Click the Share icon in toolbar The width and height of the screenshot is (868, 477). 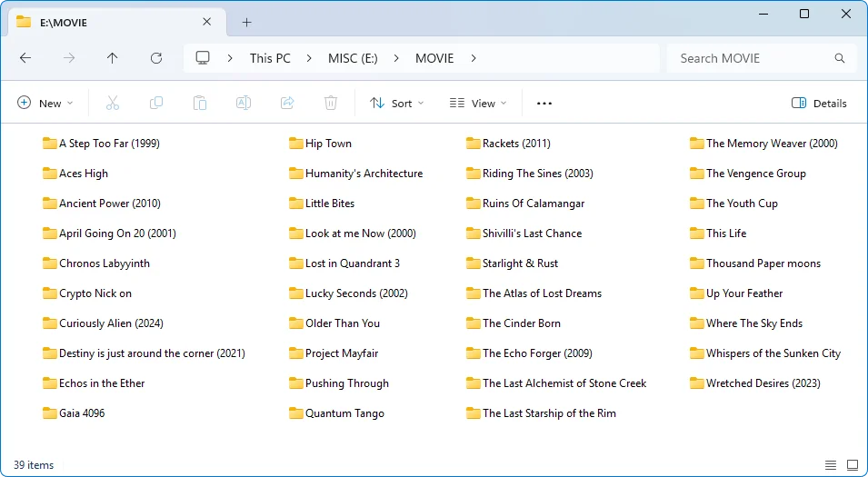[x=287, y=103]
